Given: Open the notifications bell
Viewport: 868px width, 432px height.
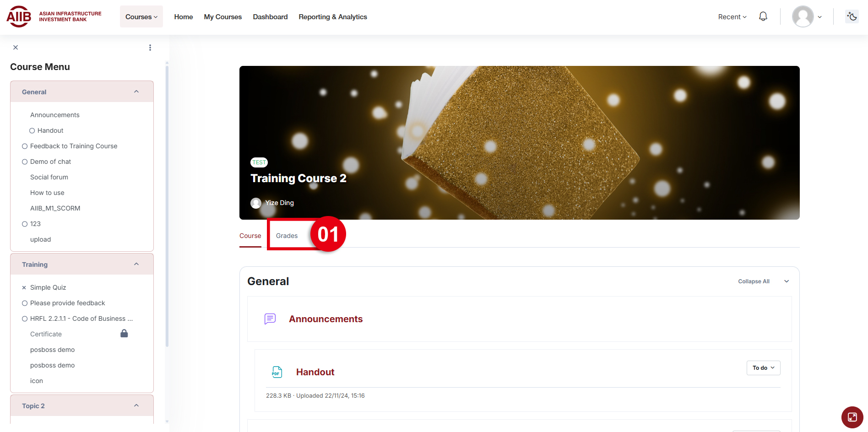Looking at the screenshot, I should pos(763,16).
